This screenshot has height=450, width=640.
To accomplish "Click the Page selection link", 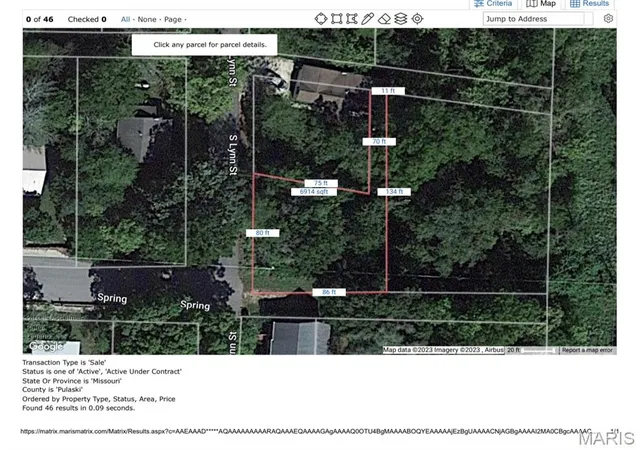I will (173, 19).
